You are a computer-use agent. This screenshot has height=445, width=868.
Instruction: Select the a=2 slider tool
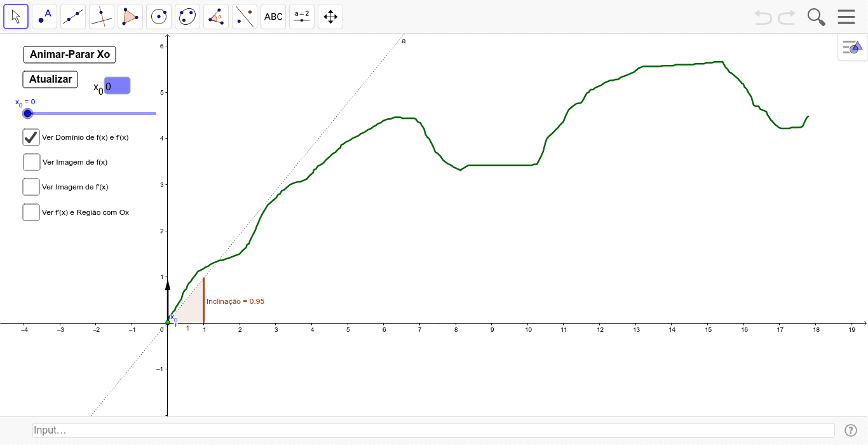point(302,17)
